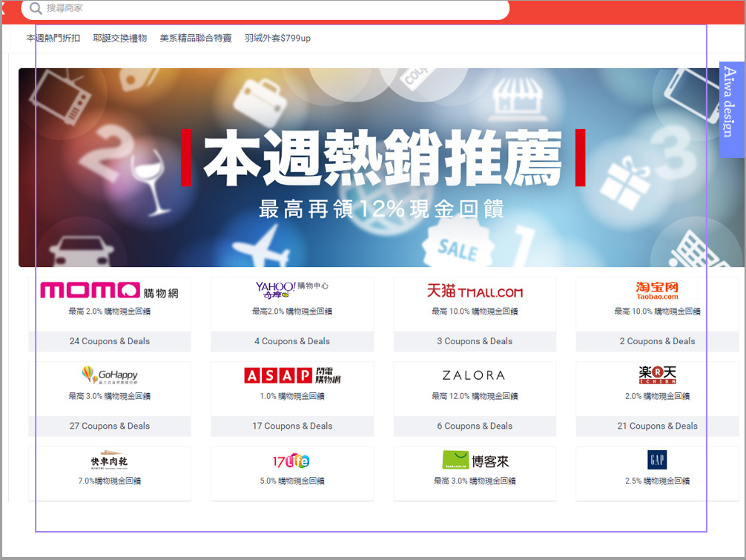Click the search magnifier icon
746x560 pixels.
[x=36, y=8]
